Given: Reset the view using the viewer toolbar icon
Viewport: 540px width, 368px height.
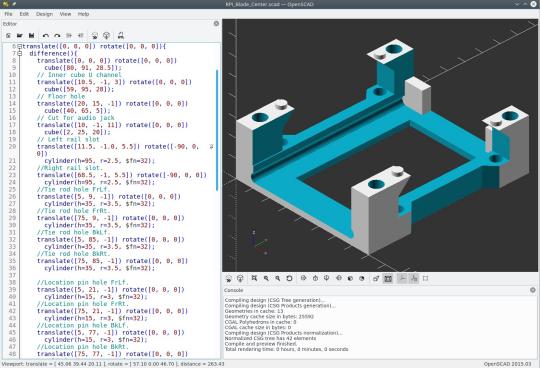Looking at the screenshot, I should [289, 278].
